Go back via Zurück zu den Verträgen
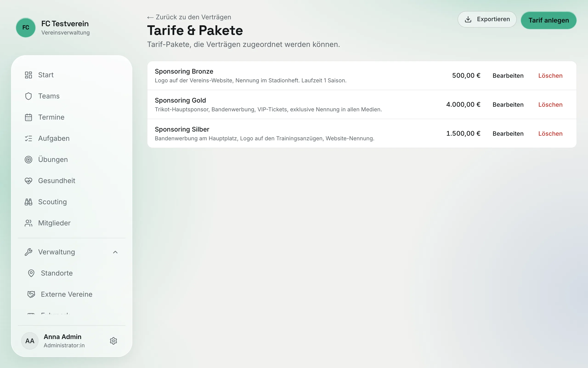This screenshot has width=588, height=368. coord(189,17)
